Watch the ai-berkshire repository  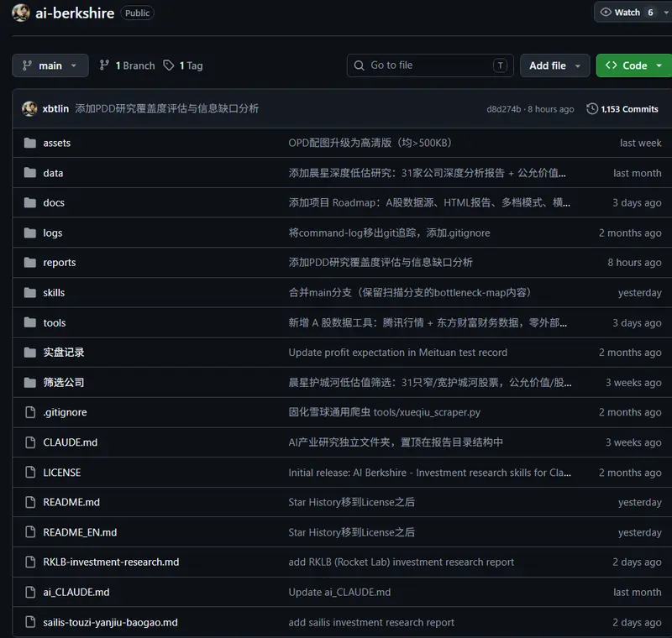pyautogui.click(x=627, y=13)
